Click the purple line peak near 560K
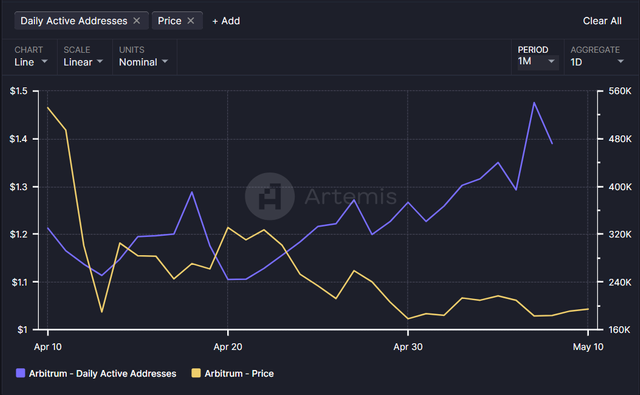Screen dimensions: 640x395 click(534, 102)
